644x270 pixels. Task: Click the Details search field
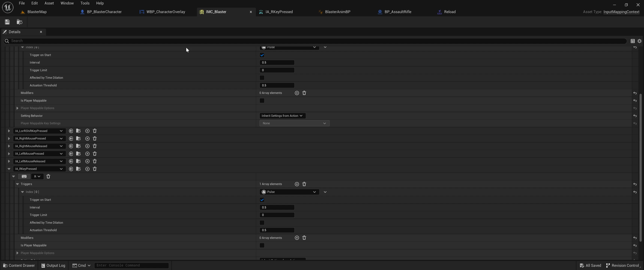pos(315,41)
